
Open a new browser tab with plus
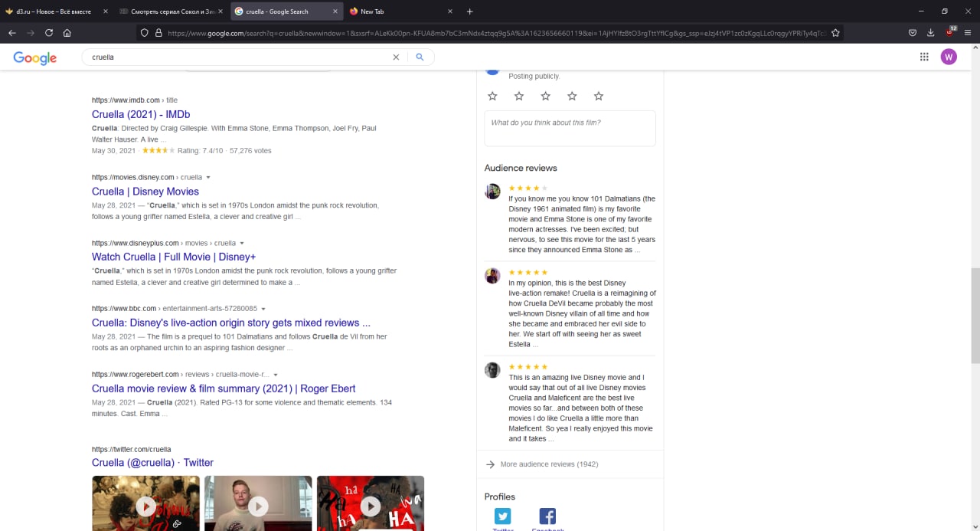click(x=469, y=11)
